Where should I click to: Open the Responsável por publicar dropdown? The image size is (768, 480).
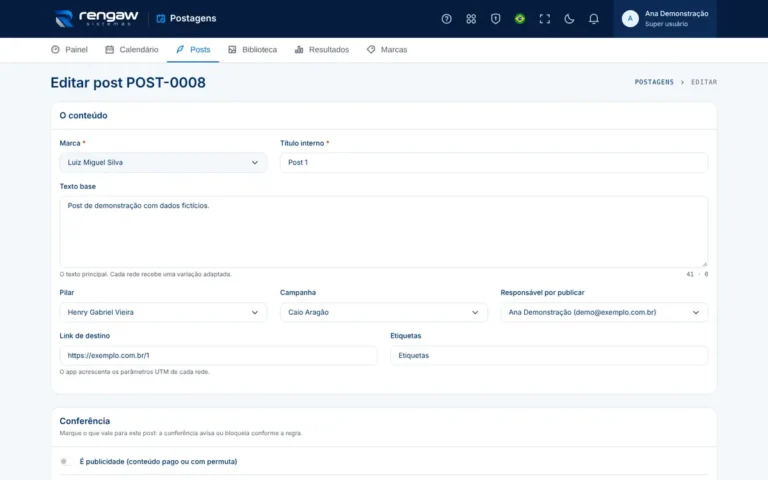(x=604, y=312)
